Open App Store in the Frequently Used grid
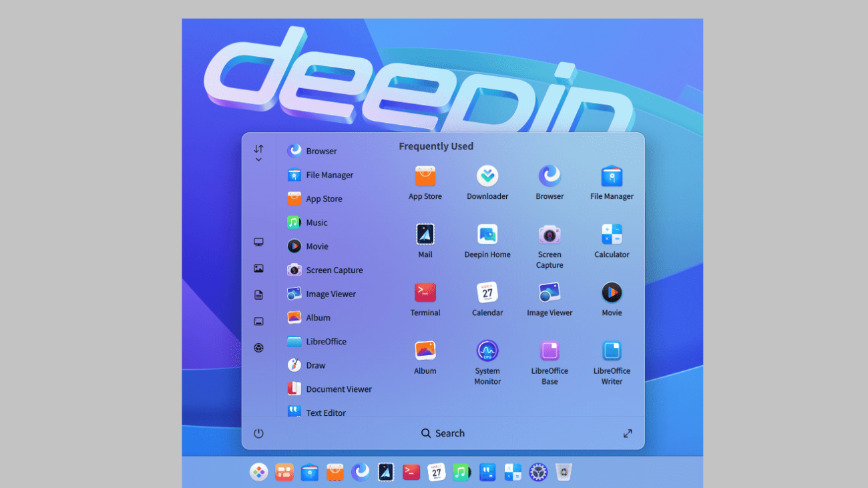 click(425, 183)
